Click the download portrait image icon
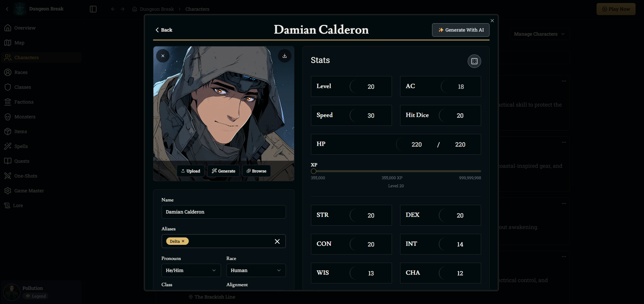644x304 pixels. pyautogui.click(x=284, y=56)
